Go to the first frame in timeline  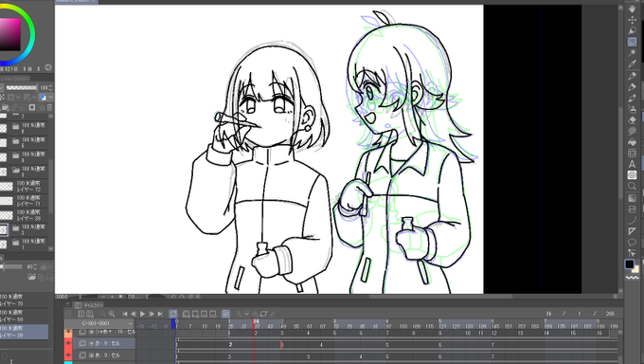[125, 314]
